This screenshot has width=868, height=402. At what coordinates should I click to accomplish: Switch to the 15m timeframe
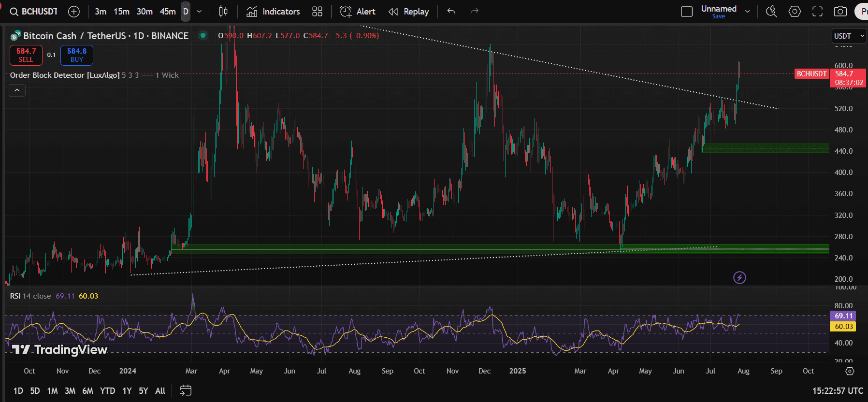point(121,12)
